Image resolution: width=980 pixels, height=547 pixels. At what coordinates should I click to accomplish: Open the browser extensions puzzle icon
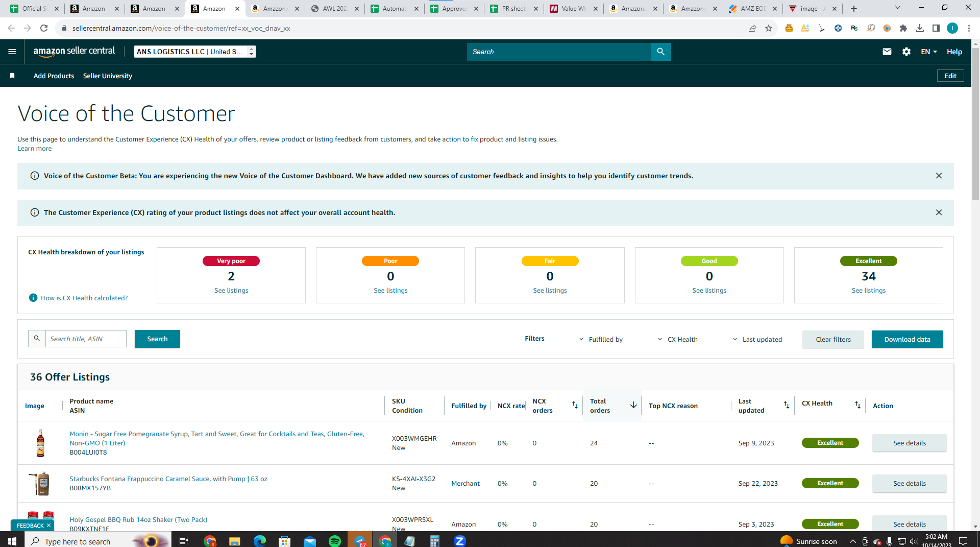(903, 28)
